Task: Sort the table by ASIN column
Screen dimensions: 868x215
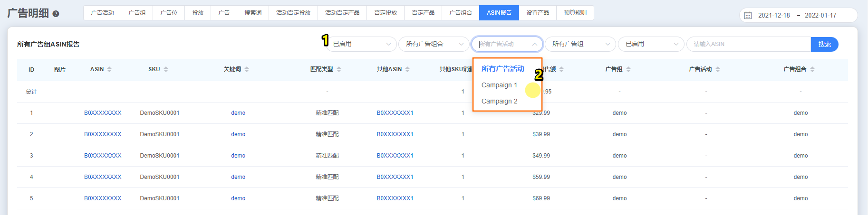Action: (109, 69)
